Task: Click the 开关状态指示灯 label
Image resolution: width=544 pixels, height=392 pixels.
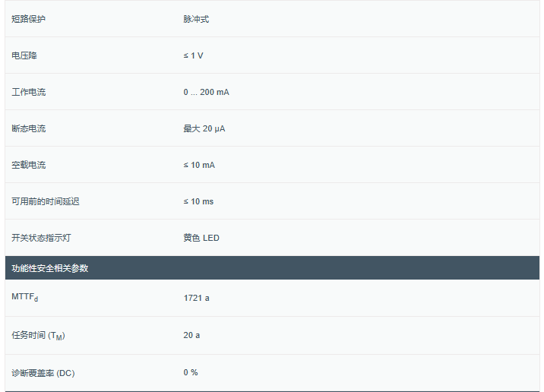Action: tap(41, 238)
